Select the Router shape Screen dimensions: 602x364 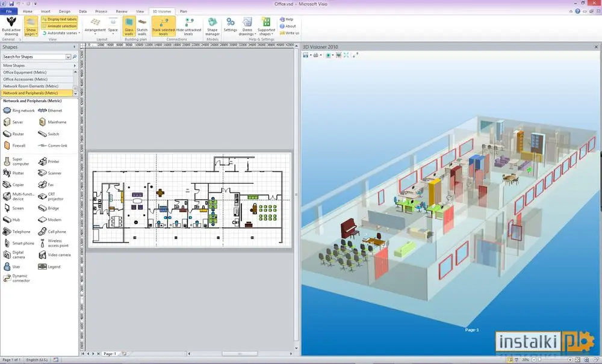coord(13,134)
